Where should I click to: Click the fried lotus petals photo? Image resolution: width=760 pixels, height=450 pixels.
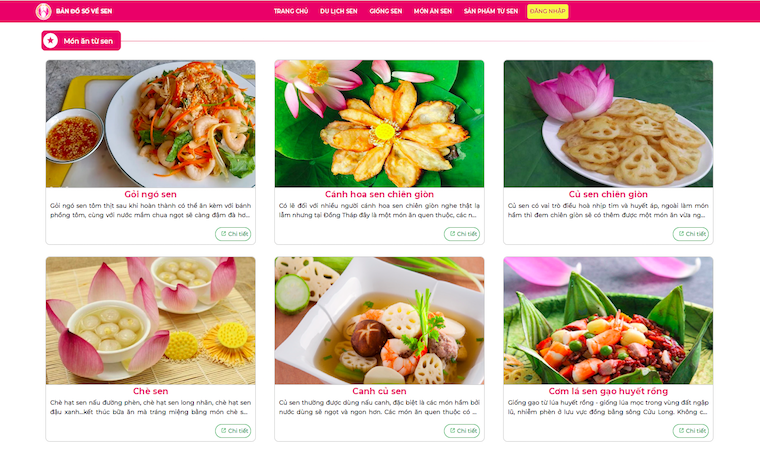380,124
